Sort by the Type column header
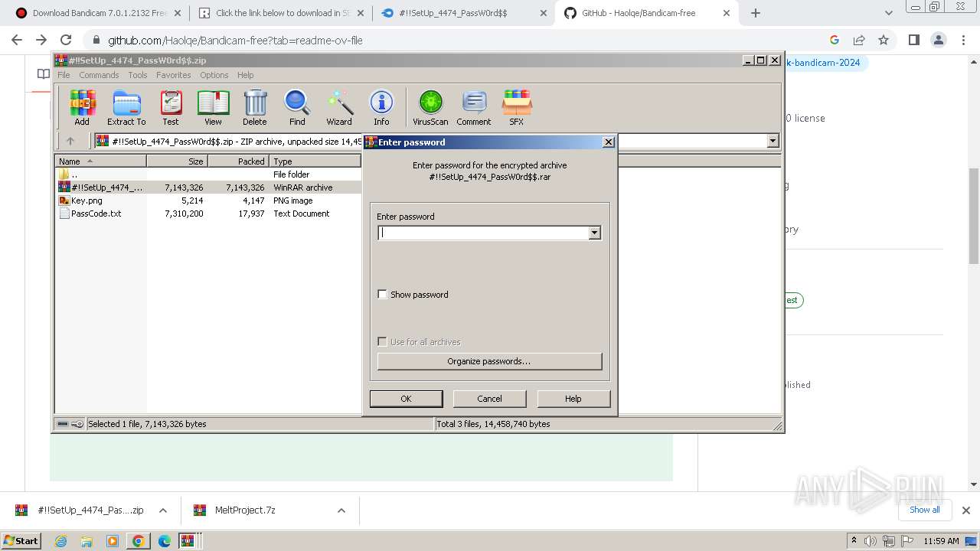Image resolution: width=980 pixels, height=551 pixels. (x=315, y=161)
